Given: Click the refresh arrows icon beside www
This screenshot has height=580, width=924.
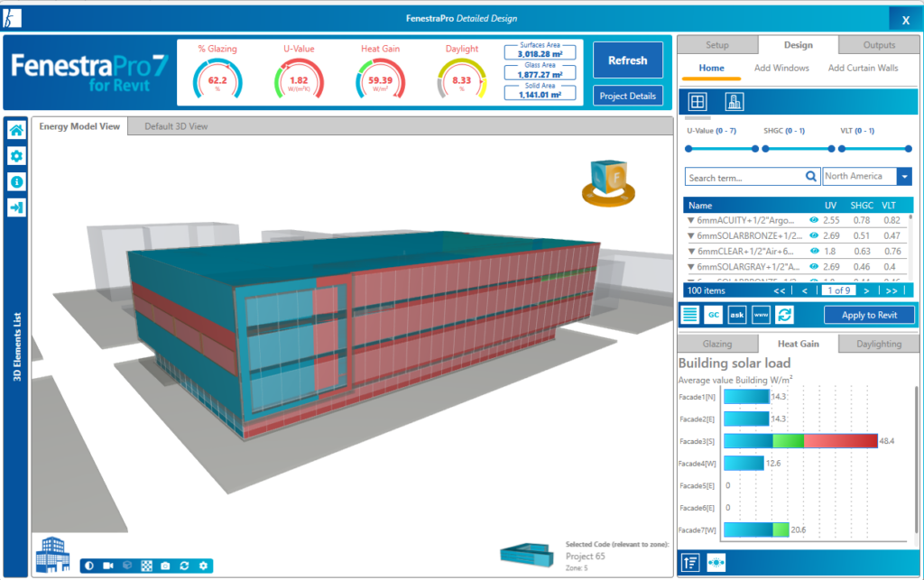Looking at the screenshot, I should (784, 315).
